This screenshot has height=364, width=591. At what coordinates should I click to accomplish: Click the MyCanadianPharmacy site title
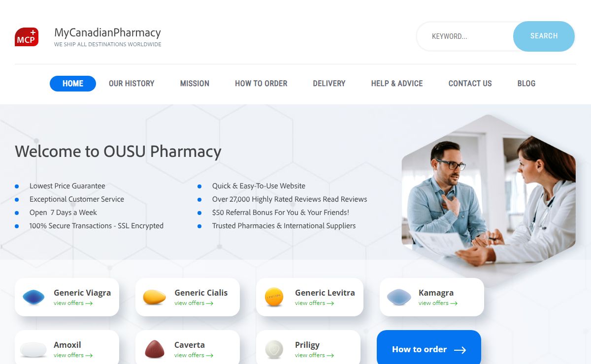coord(107,32)
